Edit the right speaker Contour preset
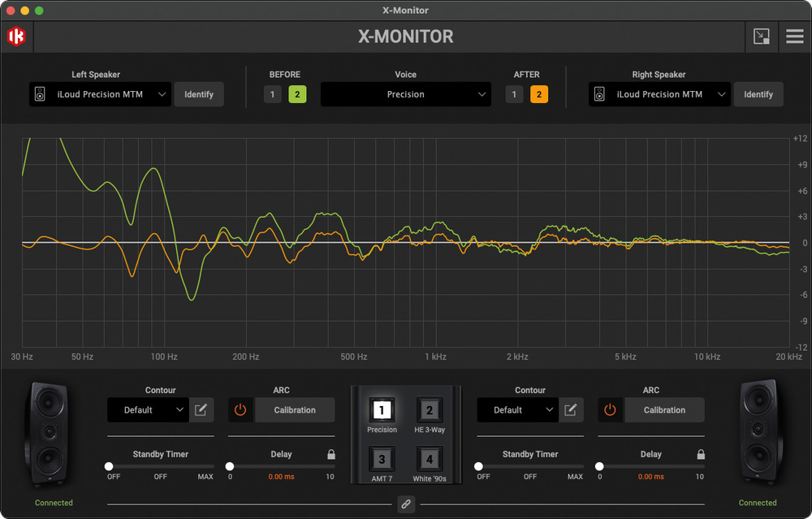Image resolution: width=812 pixels, height=519 pixels. (x=571, y=410)
